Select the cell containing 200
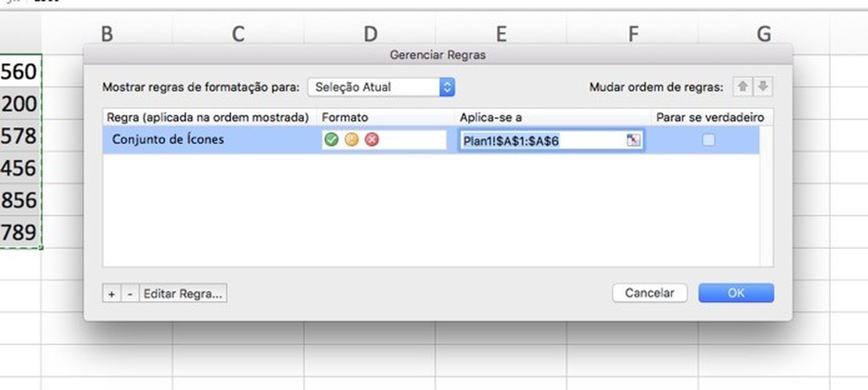 click(x=20, y=103)
